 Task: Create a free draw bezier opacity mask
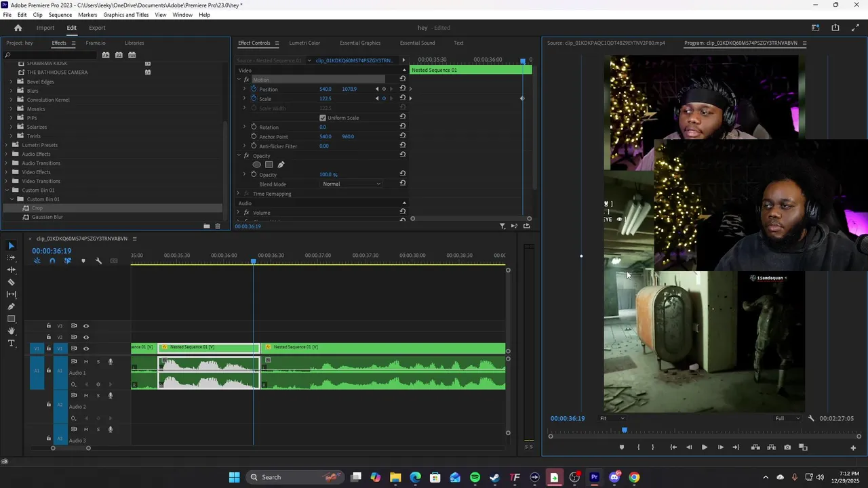(281, 165)
